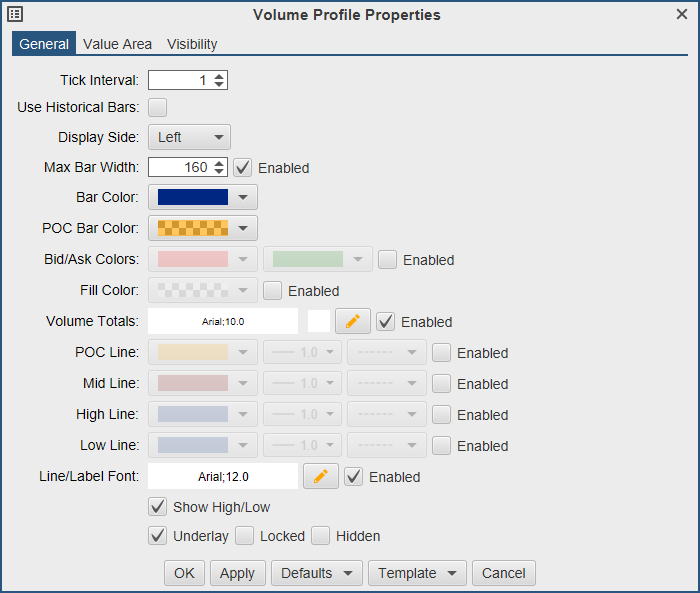Screen dimensions: 700x593
Task: Enable the Bid/Ask Colors checkbox
Action: tap(388, 259)
